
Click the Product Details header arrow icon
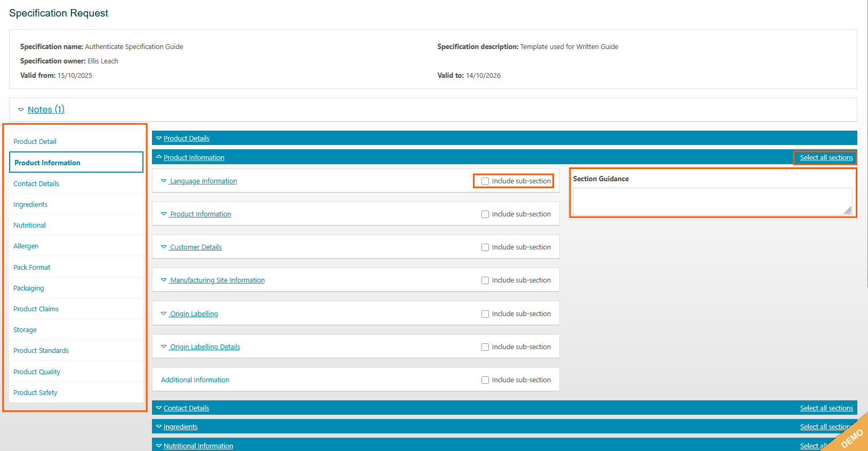(x=159, y=138)
